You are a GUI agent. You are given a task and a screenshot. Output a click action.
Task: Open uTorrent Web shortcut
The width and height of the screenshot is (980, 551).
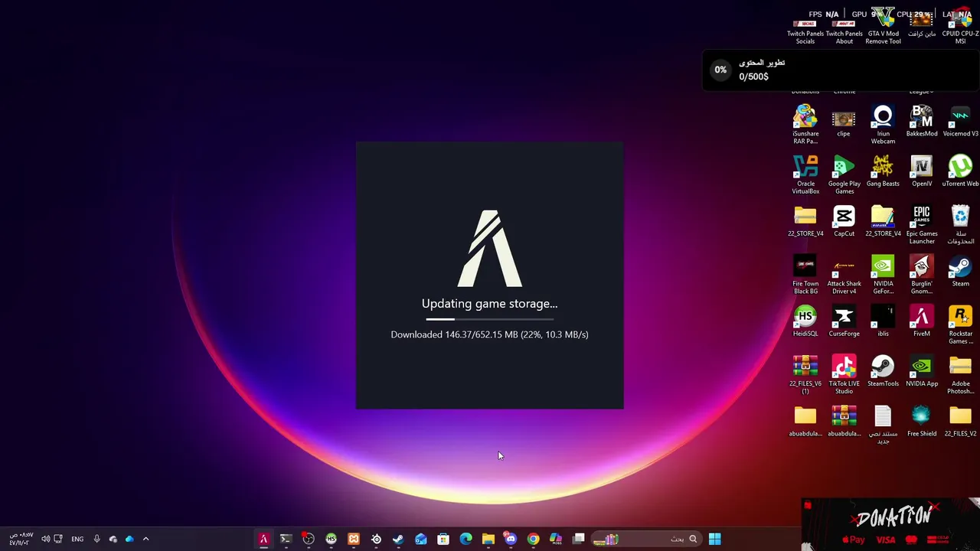(x=960, y=171)
